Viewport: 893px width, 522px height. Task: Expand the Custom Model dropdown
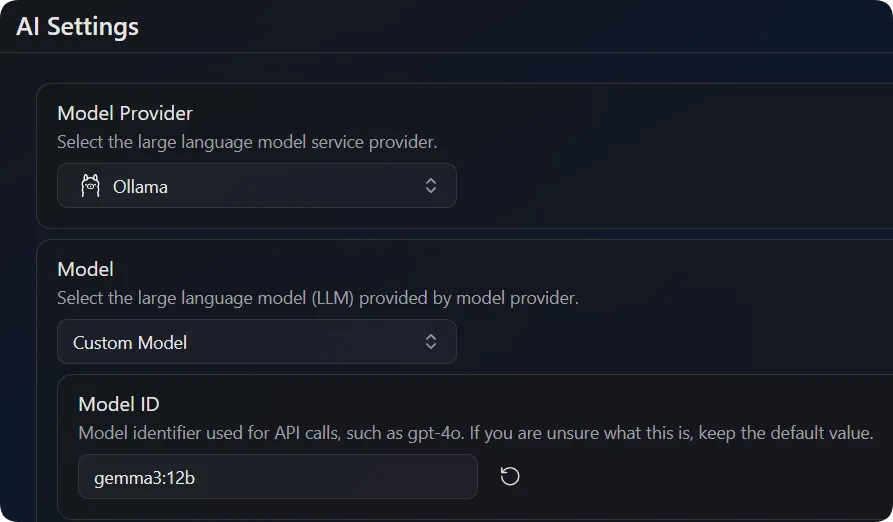coord(256,342)
